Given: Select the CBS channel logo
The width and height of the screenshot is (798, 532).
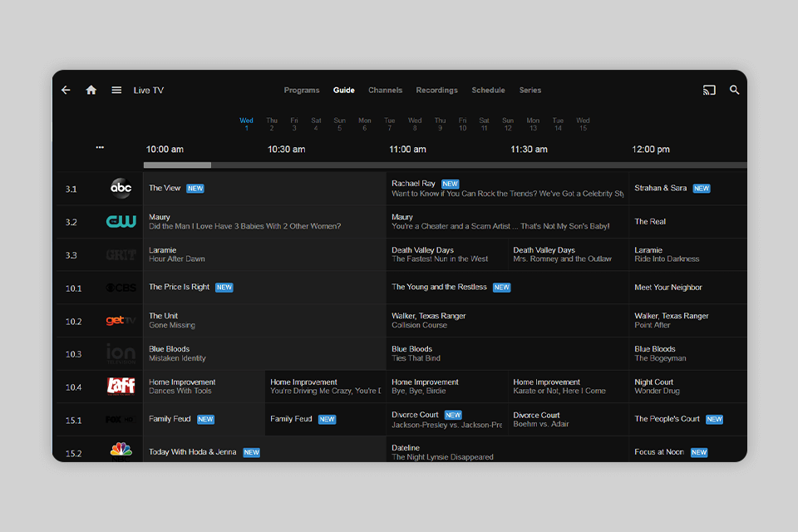Looking at the screenshot, I should (121, 288).
